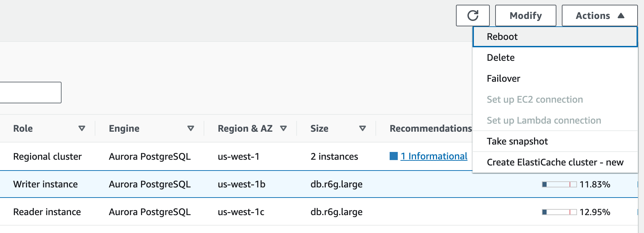
Task: Focus the filter search input field
Action: coord(30,93)
